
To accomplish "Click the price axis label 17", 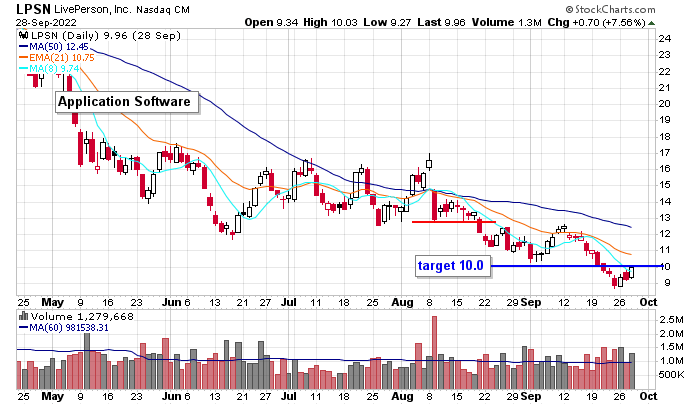I will click(x=664, y=153).
